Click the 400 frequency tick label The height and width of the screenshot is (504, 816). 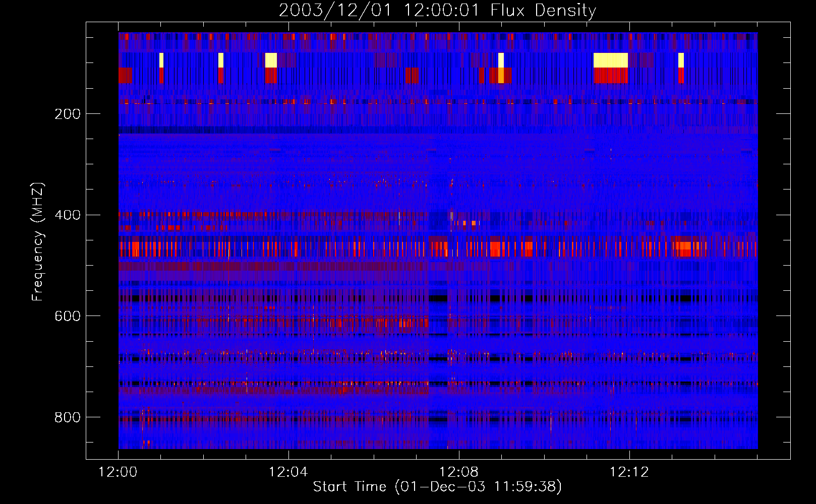[68, 215]
